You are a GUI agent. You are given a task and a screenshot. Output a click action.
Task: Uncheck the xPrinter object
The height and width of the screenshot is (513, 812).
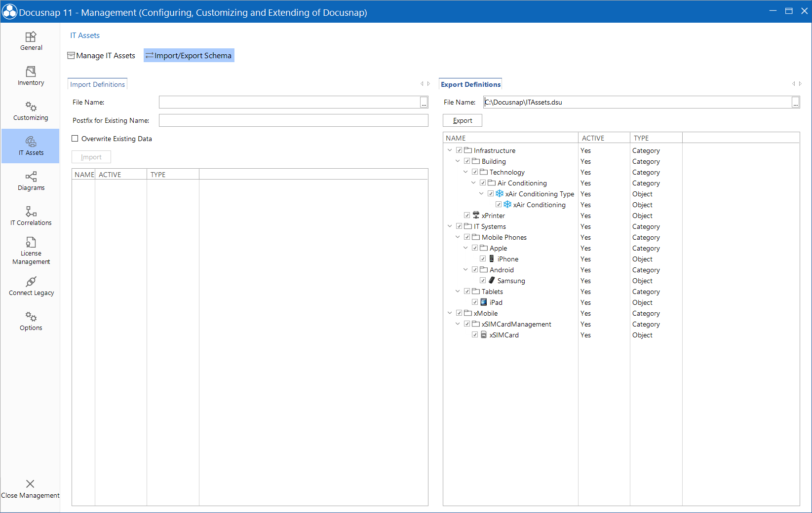click(x=467, y=215)
